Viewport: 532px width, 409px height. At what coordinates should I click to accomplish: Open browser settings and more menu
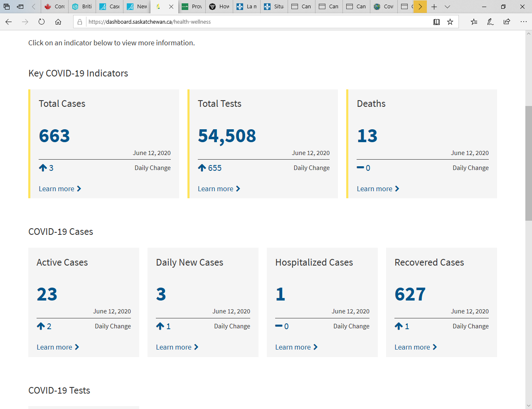pos(523,22)
